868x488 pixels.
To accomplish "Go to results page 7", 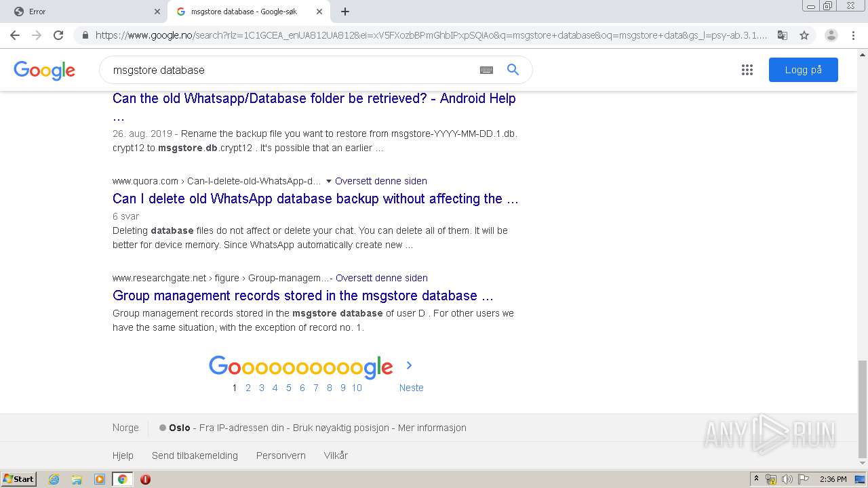I will tap(316, 388).
